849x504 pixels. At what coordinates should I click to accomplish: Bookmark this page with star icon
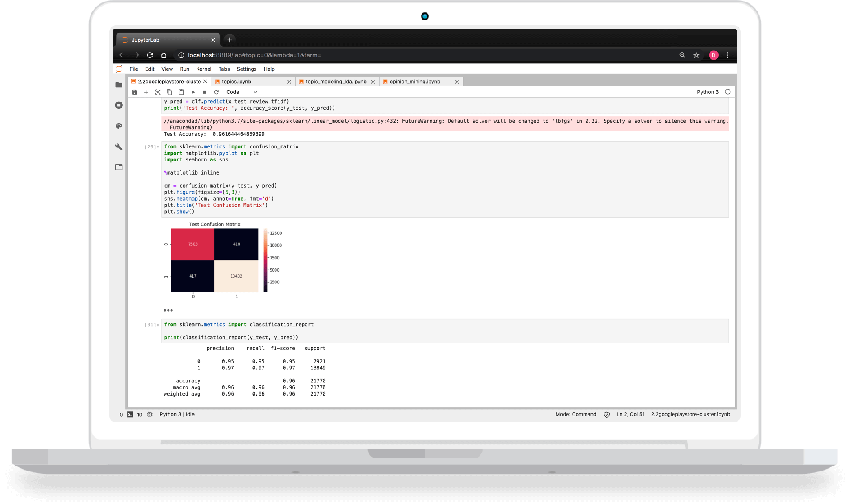click(696, 55)
